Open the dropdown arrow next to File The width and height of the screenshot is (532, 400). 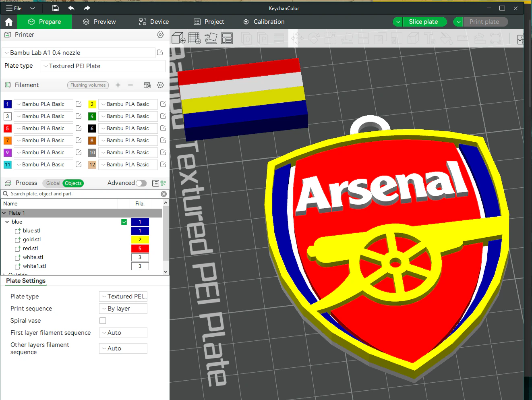click(33, 8)
